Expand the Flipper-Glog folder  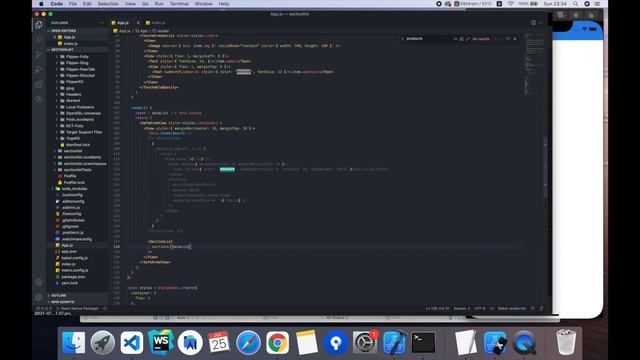click(77, 63)
